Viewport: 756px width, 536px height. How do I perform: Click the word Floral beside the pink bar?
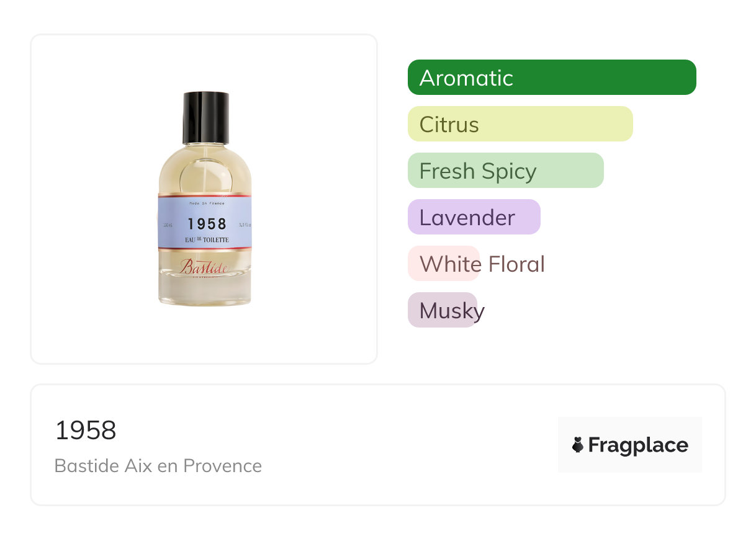[516, 264]
